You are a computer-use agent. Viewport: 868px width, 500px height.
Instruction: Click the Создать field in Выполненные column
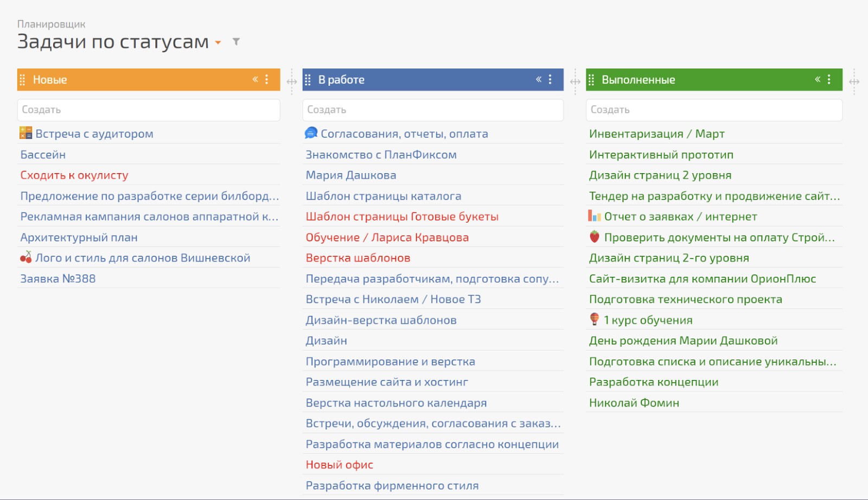pos(714,110)
